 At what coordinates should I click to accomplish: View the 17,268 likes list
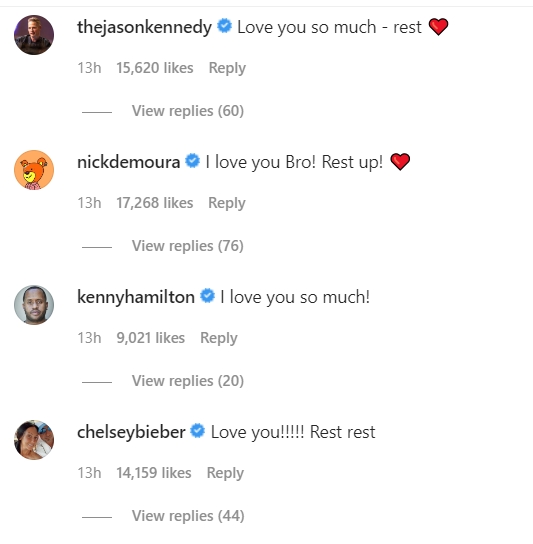[154, 203]
